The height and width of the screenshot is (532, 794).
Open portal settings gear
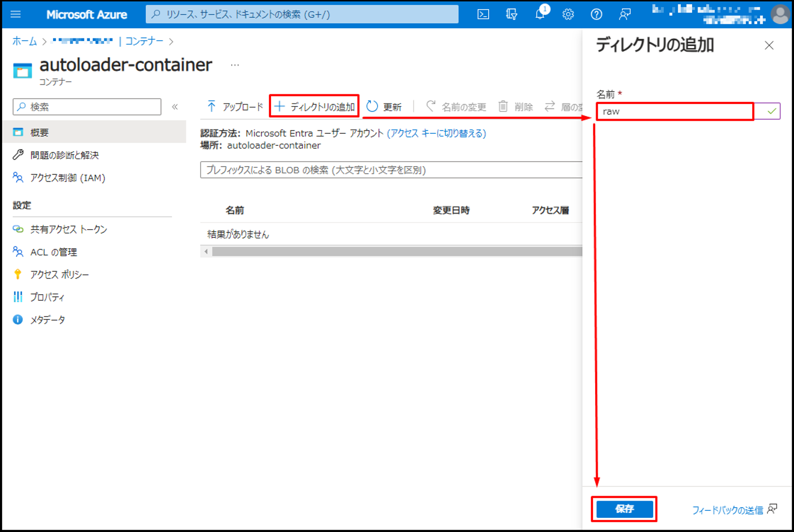tap(568, 15)
